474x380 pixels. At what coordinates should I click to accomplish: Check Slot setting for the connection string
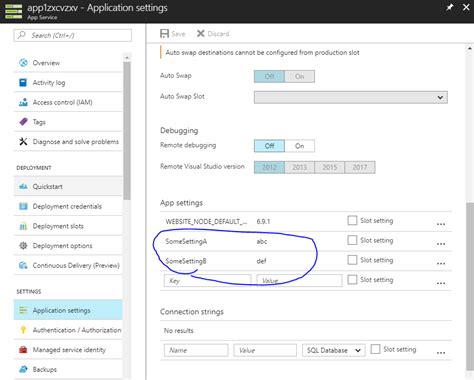point(375,349)
